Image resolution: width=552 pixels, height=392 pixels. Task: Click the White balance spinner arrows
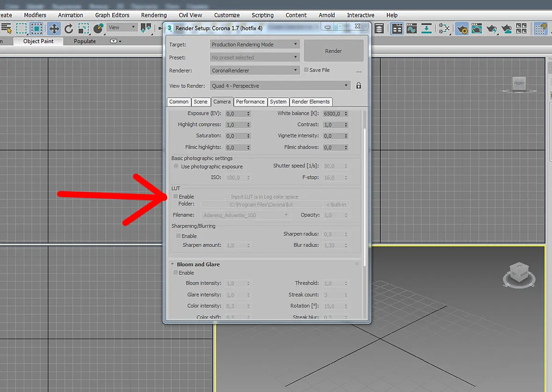coord(346,114)
